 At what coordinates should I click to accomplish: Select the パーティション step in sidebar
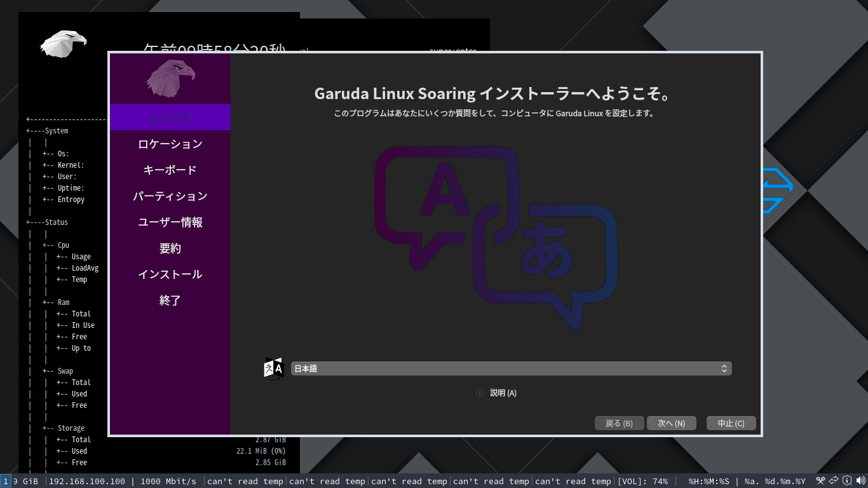170,196
